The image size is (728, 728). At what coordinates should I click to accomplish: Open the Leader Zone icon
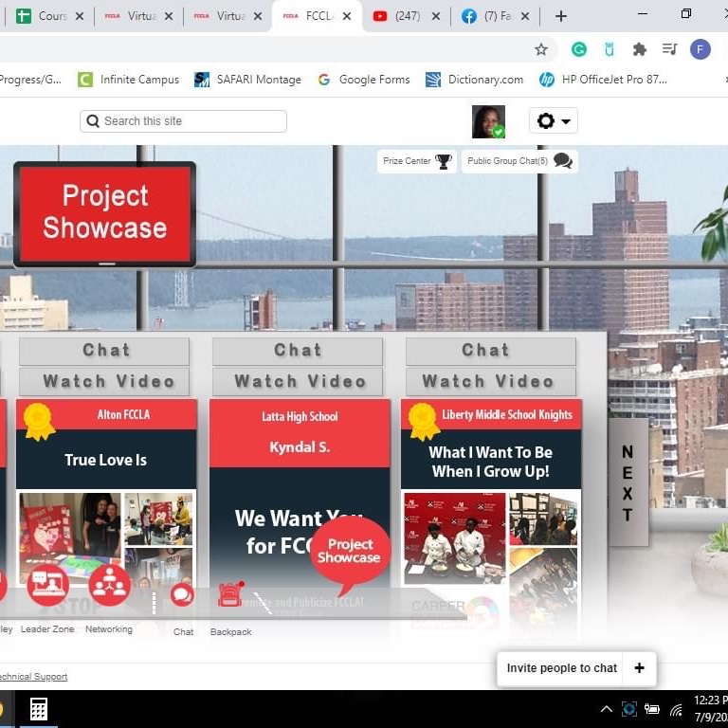tap(47, 585)
